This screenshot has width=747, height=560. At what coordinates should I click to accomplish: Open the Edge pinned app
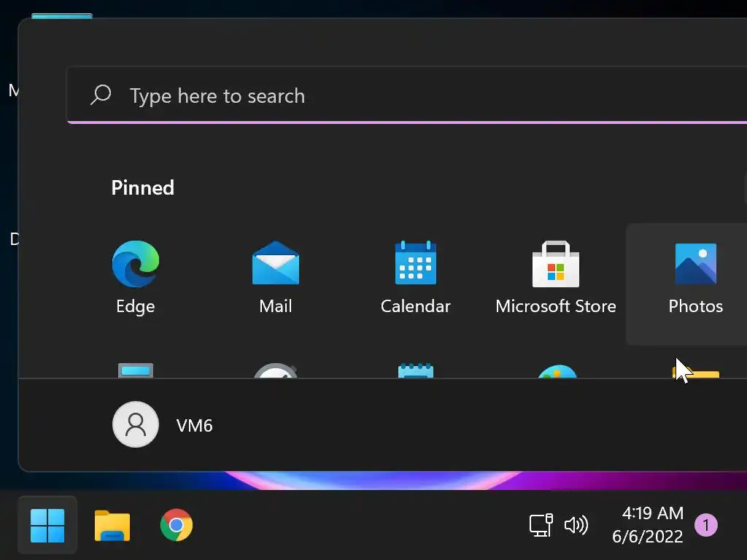point(135,277)
